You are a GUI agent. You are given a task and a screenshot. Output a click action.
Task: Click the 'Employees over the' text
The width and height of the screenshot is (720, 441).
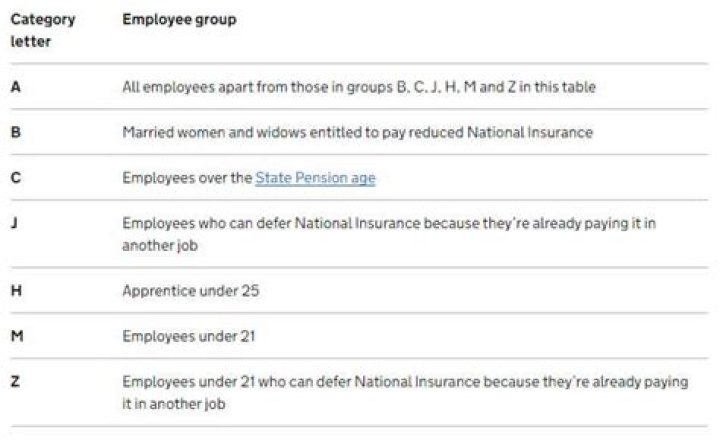pos(187,178)
